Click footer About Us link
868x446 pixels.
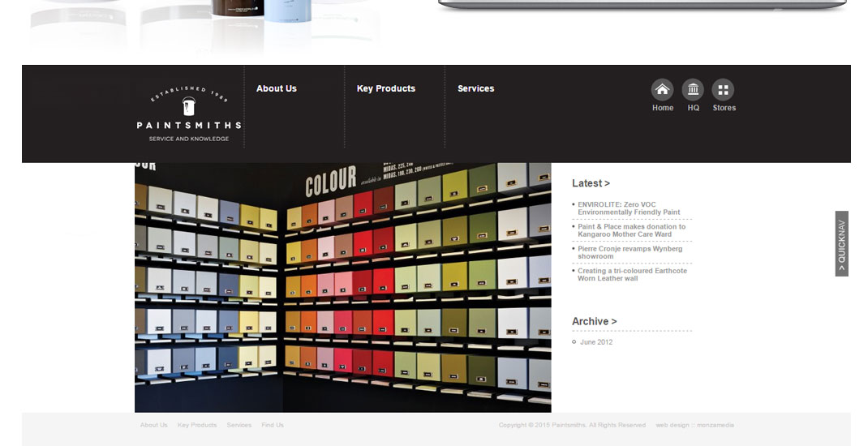click(153, 425)
